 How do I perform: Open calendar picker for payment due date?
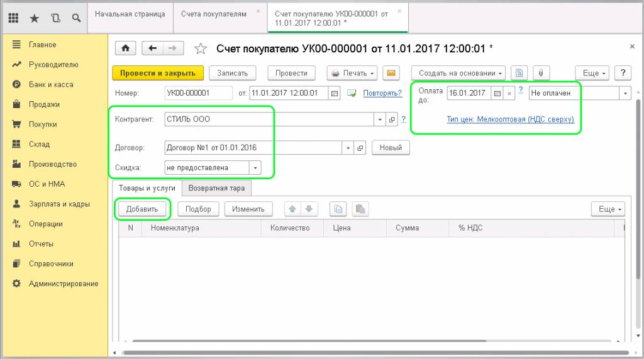pos(497,93)
